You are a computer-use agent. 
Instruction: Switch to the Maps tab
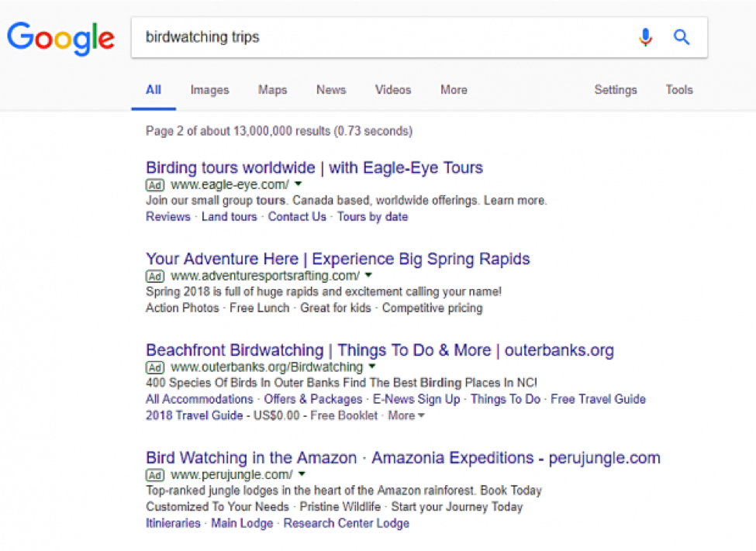click(x=272, y=90)
